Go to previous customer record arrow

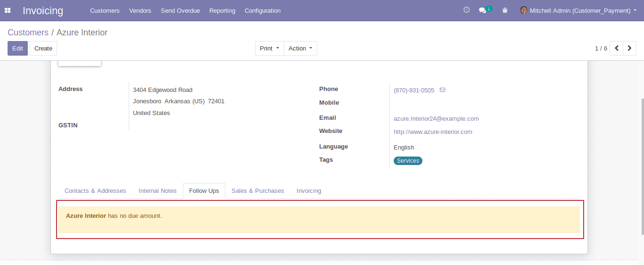[617, 48]
